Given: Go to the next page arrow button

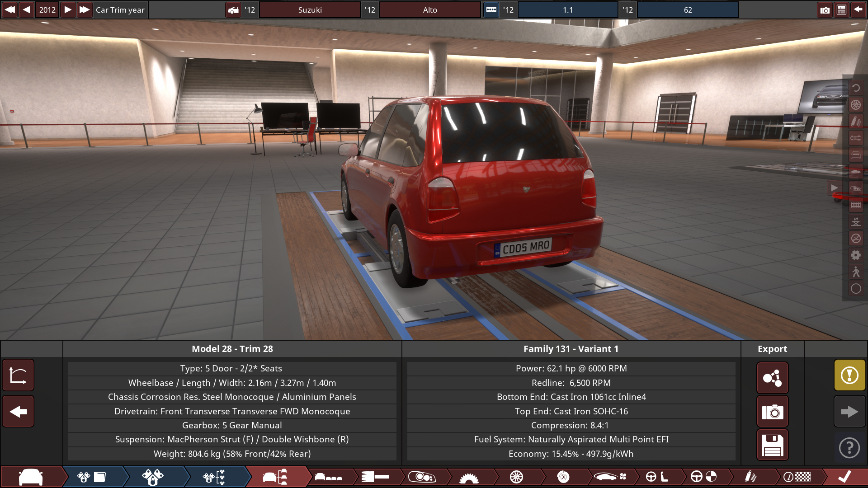Looking at the screenshot, I should click(849, 412).
